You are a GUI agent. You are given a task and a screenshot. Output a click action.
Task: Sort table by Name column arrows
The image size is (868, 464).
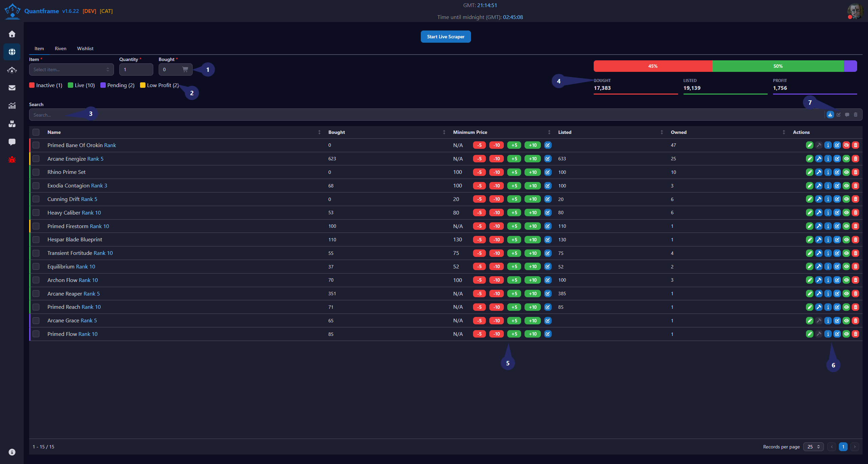click(x=319, y=132)
